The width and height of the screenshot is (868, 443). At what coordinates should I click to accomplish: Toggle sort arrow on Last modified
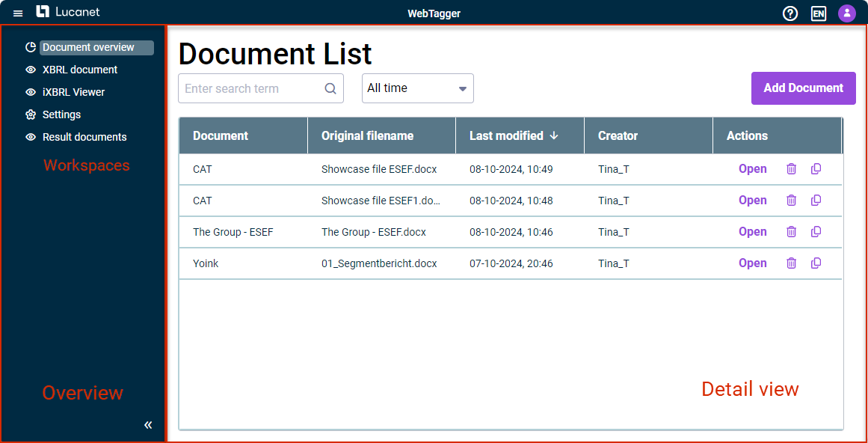[554, 135]
